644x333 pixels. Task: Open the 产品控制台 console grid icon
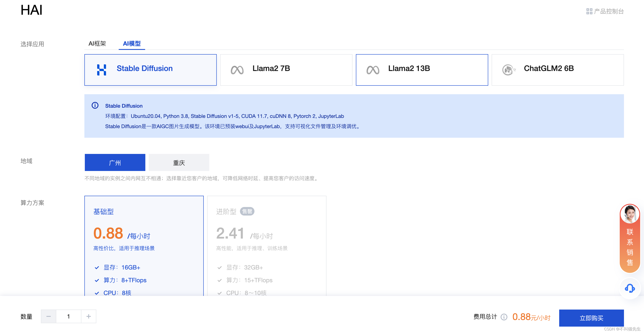589,11
